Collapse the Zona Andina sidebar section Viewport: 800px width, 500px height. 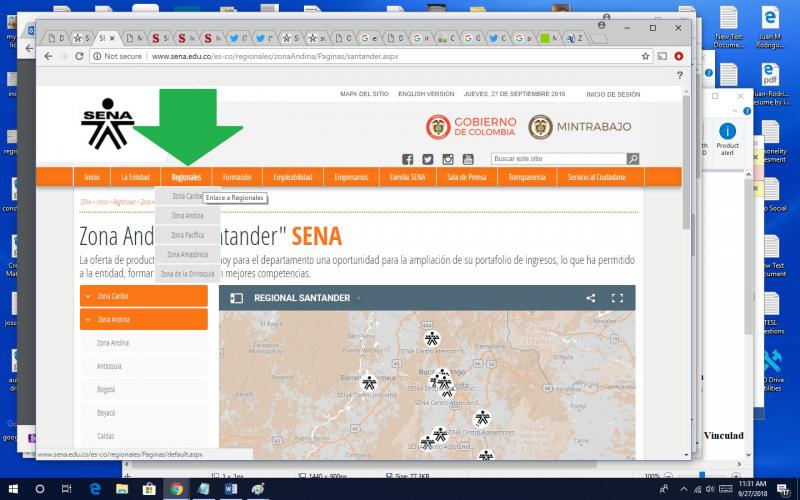[x=144, y=319]
